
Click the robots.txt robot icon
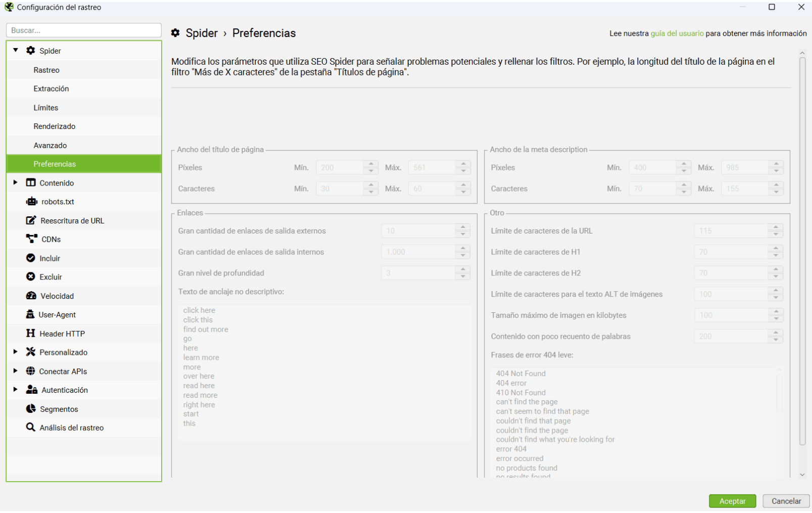click(x=31, y=202)
